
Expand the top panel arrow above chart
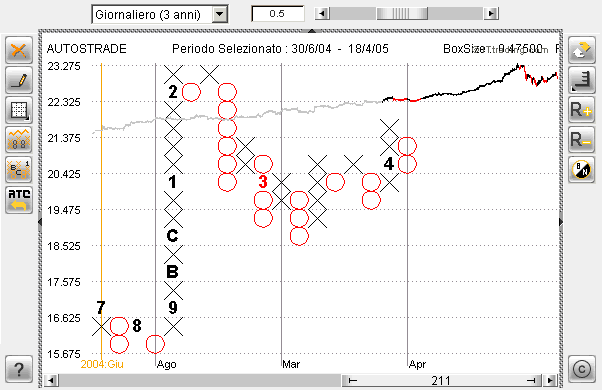tap(312, 30)
